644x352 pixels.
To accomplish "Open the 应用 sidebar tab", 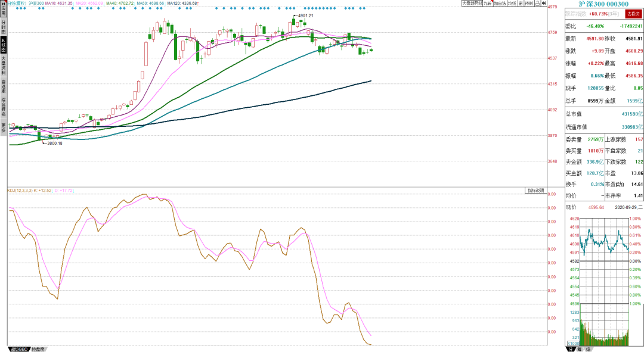I will (4, 10).
